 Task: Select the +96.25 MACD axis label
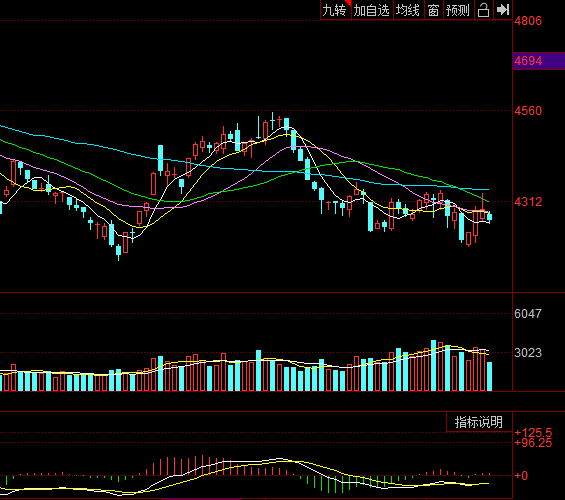click(x=533, y=443)
